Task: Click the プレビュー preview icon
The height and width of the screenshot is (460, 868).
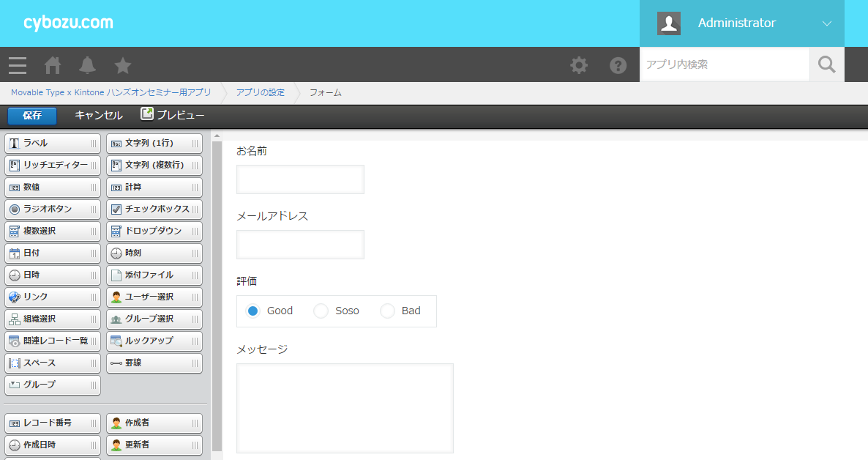Action: (147, 114)
